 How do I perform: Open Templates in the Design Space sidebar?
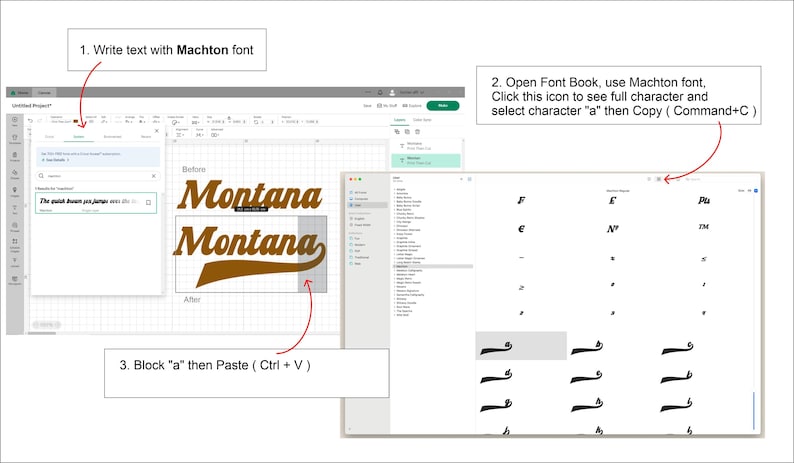pyautogui.click(x=15, y=139)
